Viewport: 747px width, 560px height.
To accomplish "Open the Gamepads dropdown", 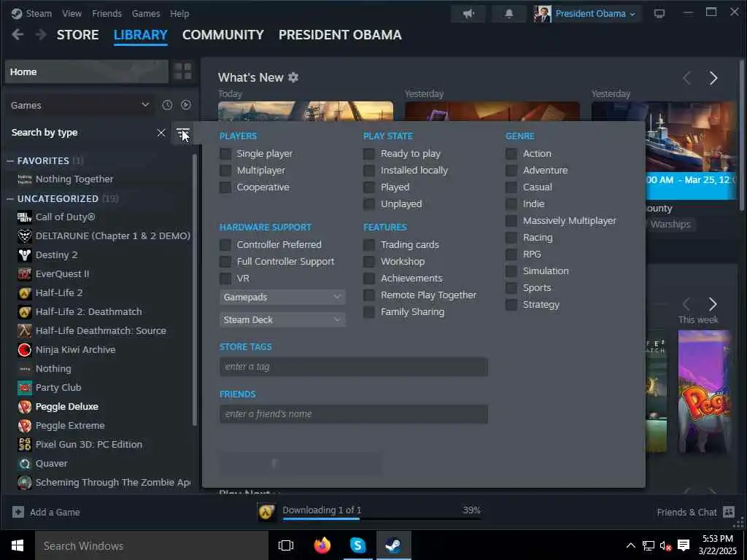I will point(282,297).
